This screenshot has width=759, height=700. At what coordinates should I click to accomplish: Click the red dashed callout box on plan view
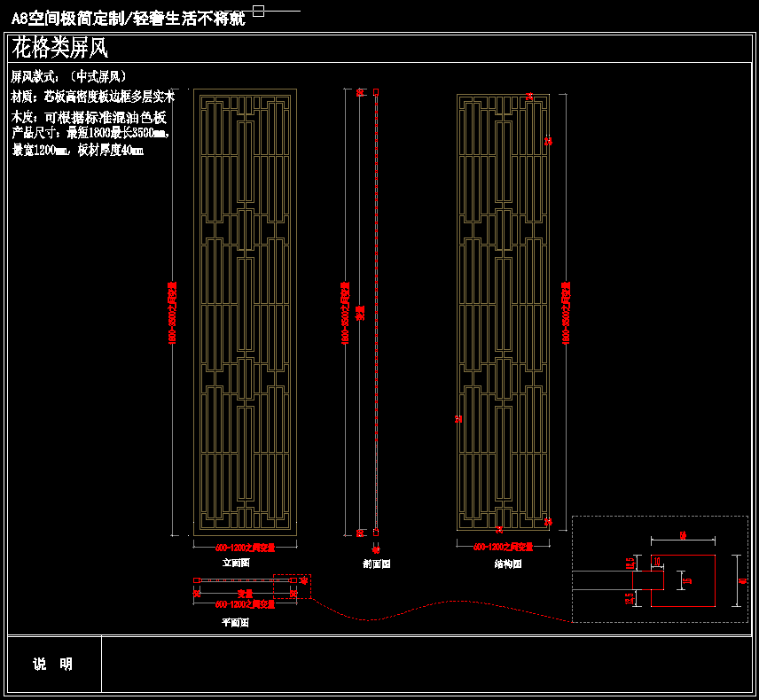point(293,587)
